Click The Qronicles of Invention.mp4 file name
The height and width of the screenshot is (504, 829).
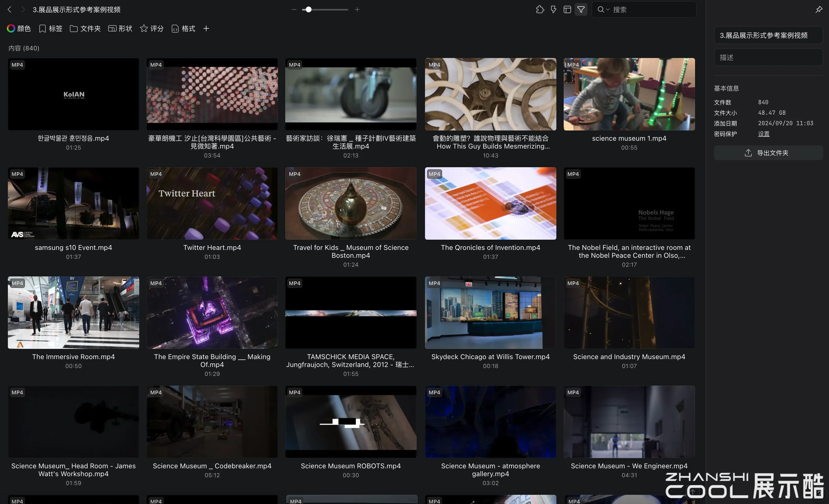[490, 248]
